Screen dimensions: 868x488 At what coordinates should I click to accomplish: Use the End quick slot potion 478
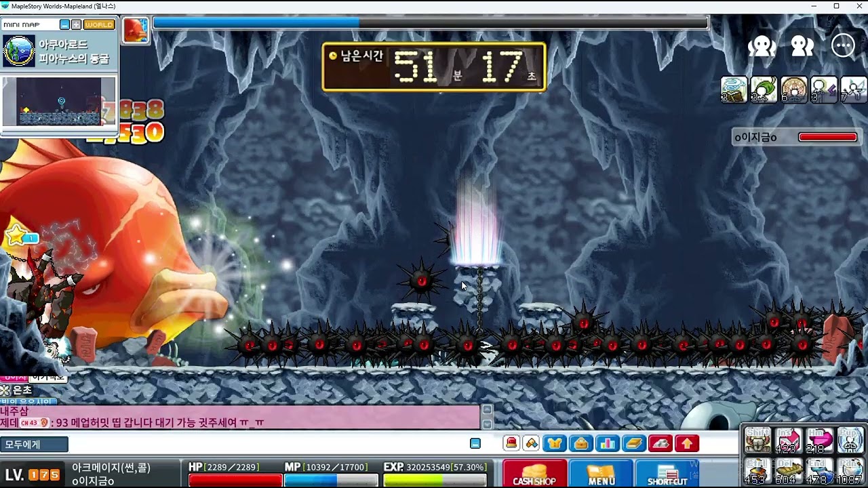(x=819, y=472)
